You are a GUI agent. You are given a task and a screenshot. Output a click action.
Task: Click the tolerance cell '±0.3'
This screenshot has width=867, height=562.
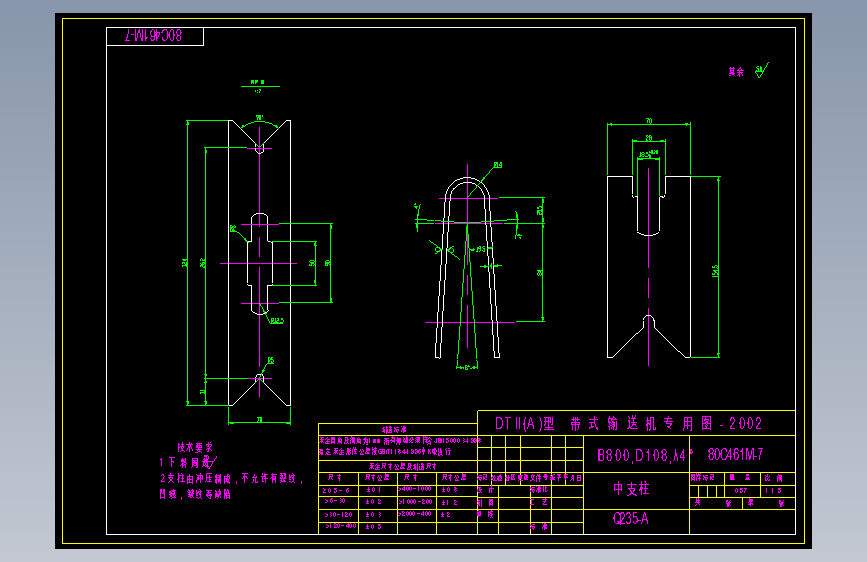point(373,514)
